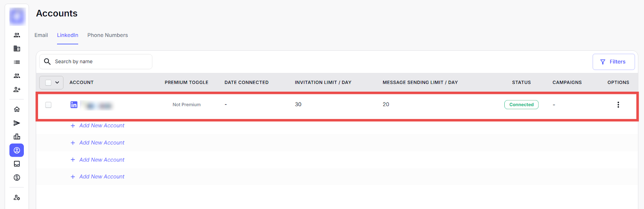Open the user settings gear icon

(17, 198)
